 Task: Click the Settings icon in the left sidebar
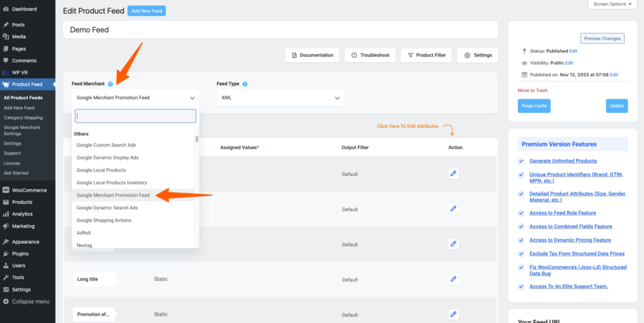(6, 289)
